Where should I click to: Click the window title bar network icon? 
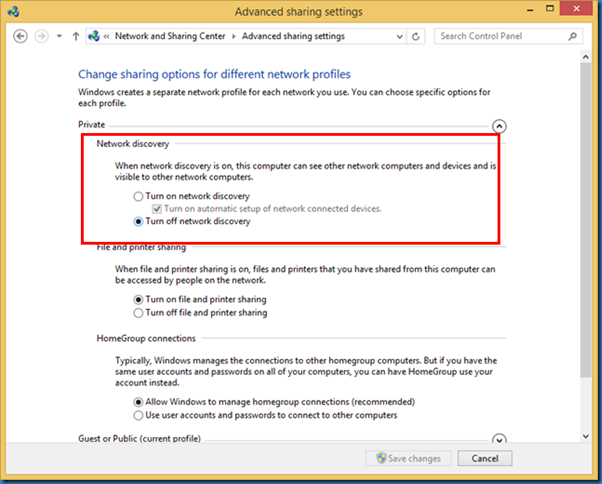pyautogui.click(x=14, y=12)
